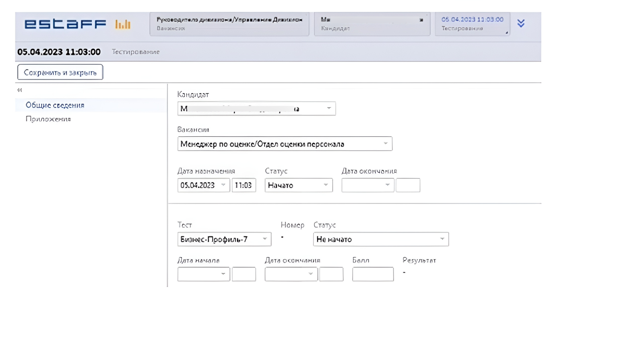Open the Кандидат dropdown
644x362 pixels.
click(256, 109)
